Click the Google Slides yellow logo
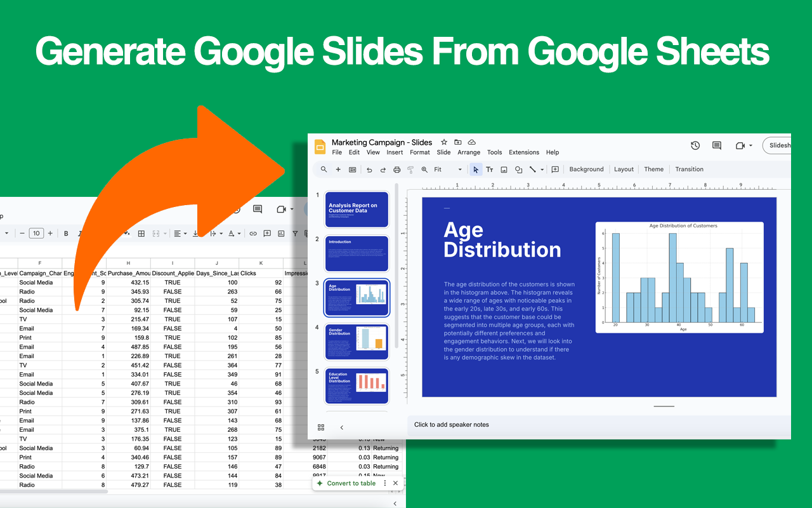Image resolution: width=812 pixels, height=508 pixels. [x=320, y=147]
